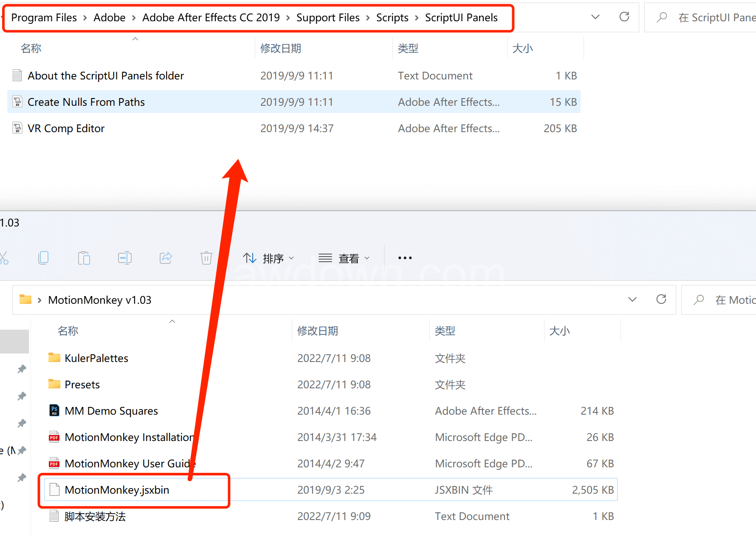This screenshot has width=756, height=537.
Task: Go to Adobe folder in breadcrumb path
Action: tap(109, 18)
